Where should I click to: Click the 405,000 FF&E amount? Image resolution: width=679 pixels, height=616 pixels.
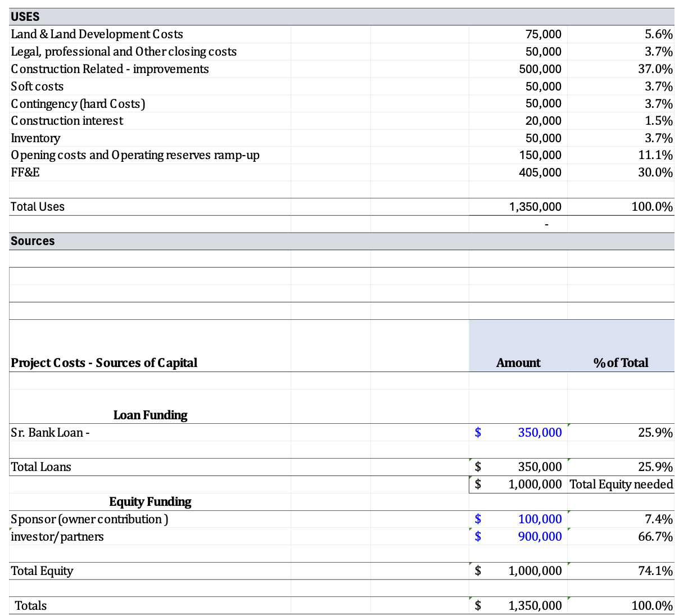pos(540,173)
